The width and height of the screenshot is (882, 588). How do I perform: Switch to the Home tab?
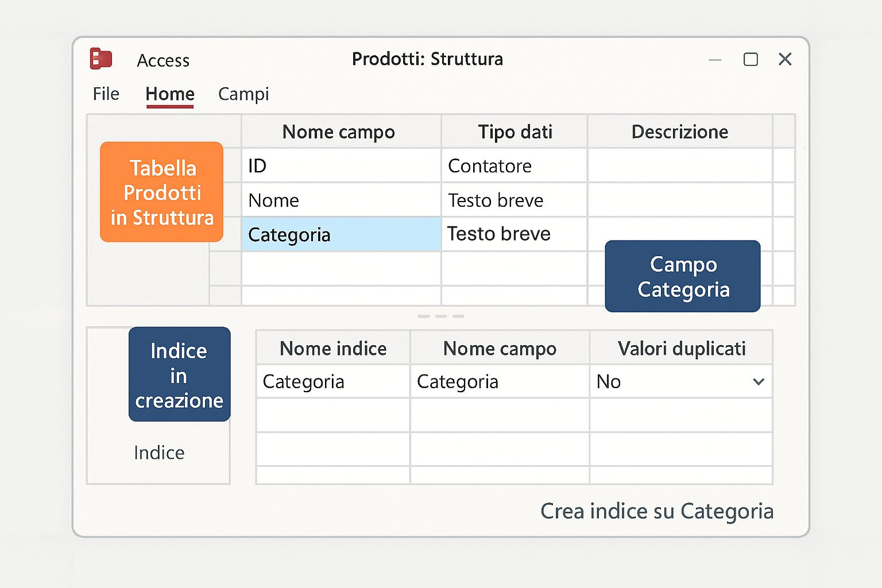(x=170, y=94)
